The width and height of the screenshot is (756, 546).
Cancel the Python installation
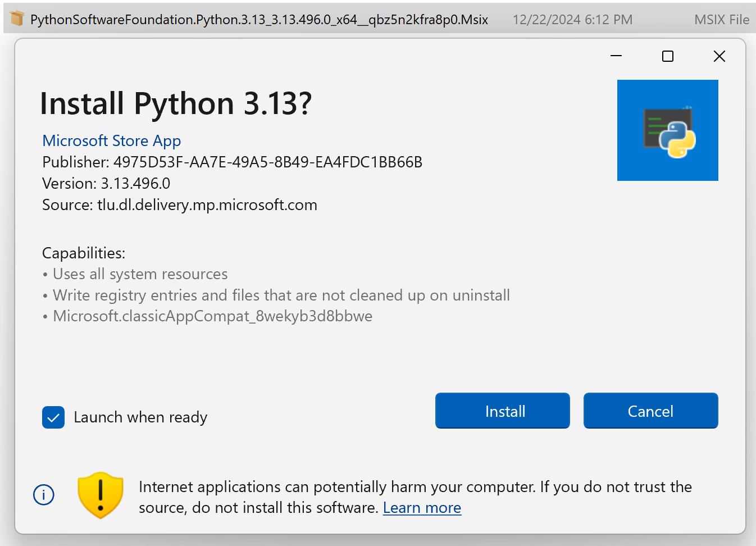650,411
